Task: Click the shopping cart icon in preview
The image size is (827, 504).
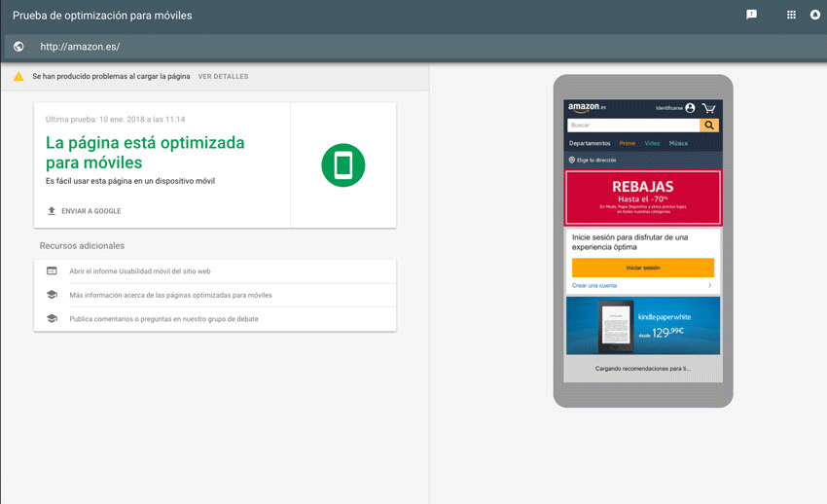Action: 709,108
